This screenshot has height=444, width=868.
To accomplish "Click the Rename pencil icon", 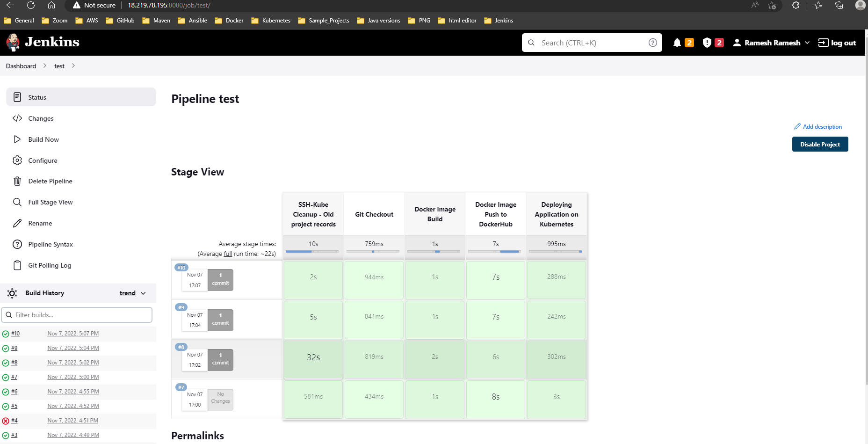I will click(17, 223).
